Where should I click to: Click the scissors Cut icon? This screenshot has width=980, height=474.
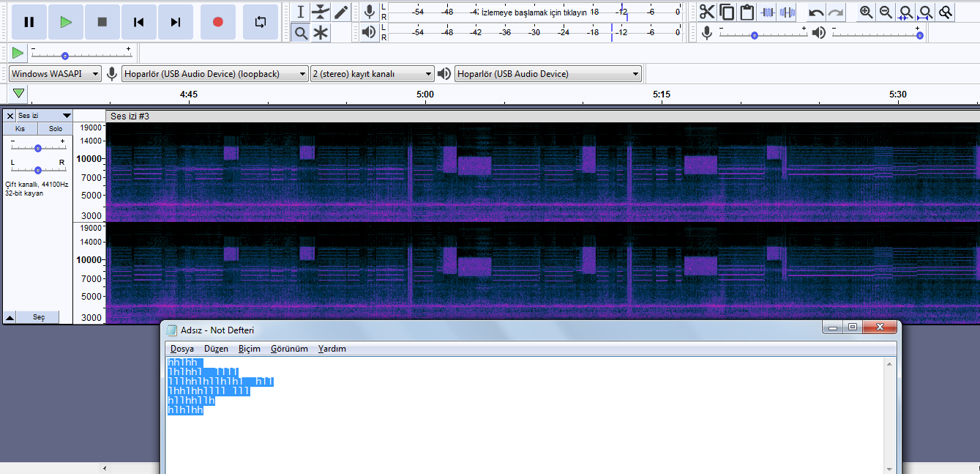point(706,12)
